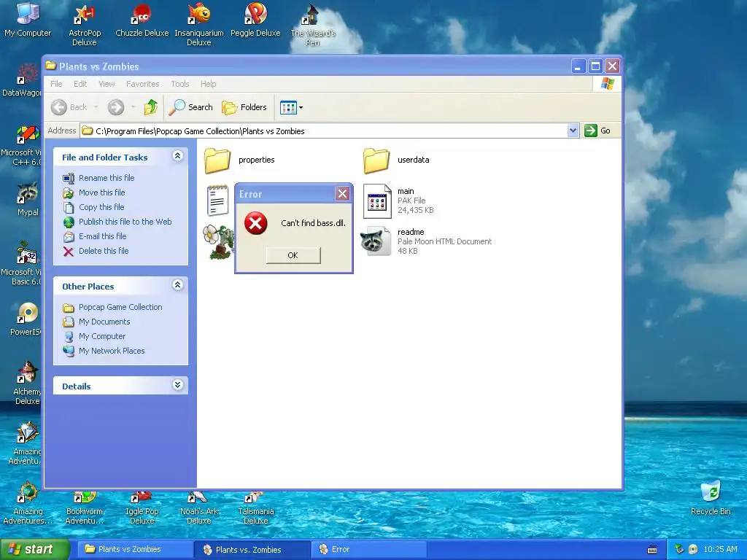Open the File menu
The height and width of the screenshot is (560, 747).
(x=56, y=84)
